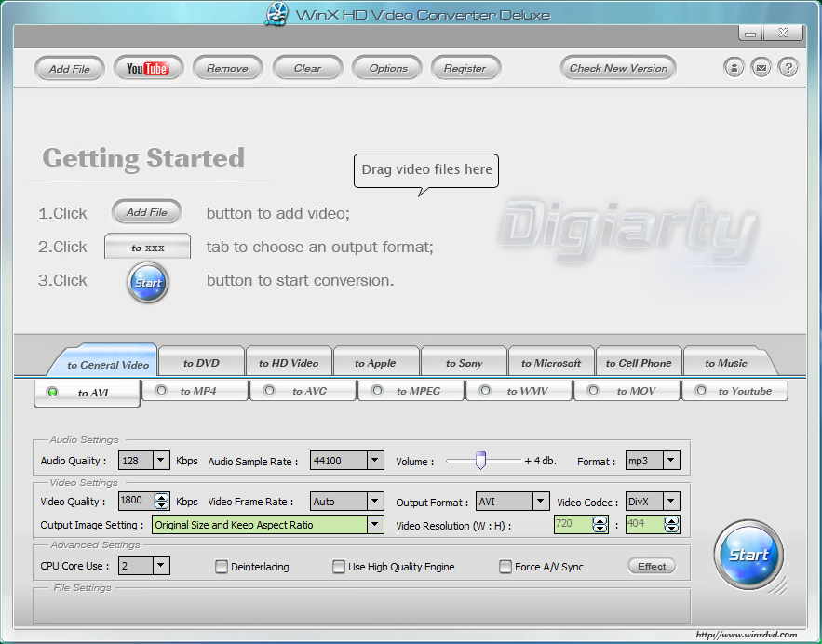Viewport: 822px width, 644px height.
Task: Click the Remove button
Action: 227,68
